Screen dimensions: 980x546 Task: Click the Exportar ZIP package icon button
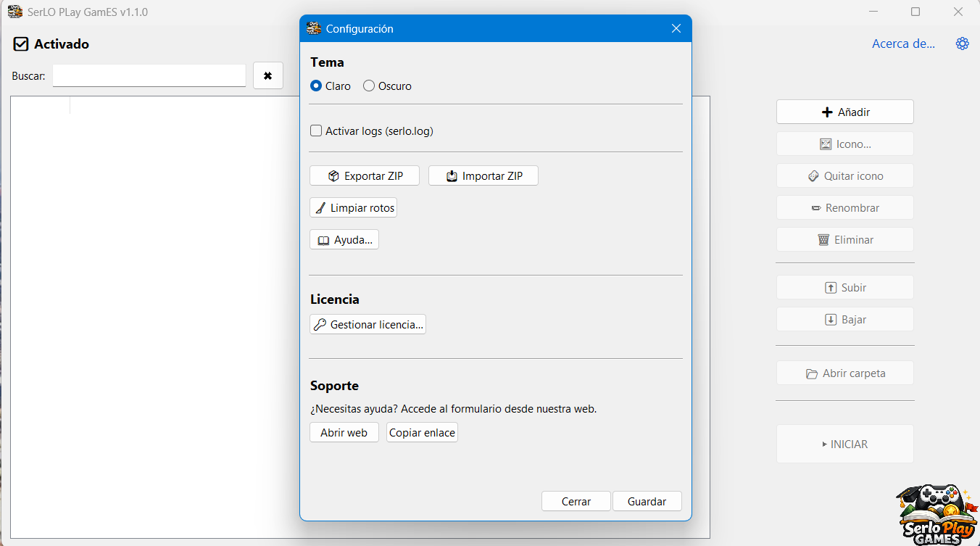tap(365, 176)
